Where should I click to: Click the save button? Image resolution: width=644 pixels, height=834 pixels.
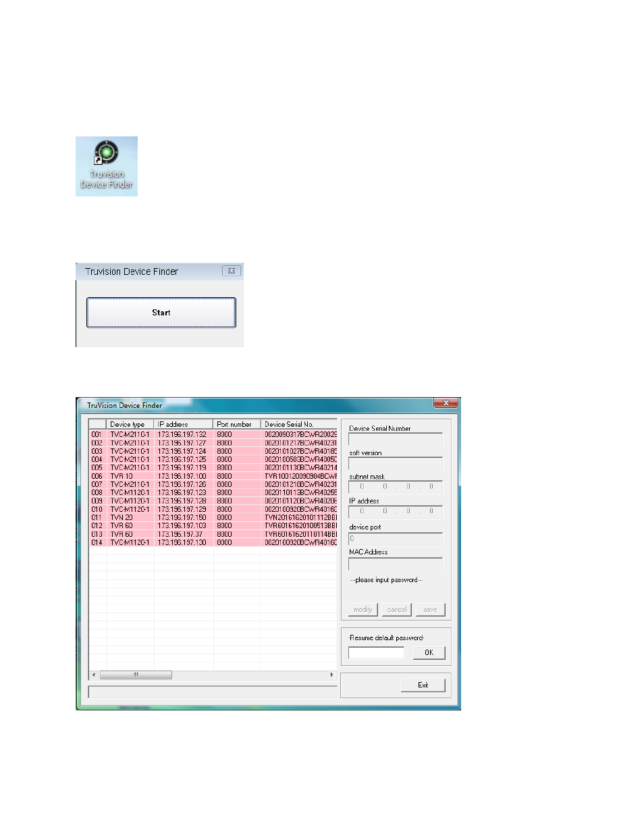[x=431, y=609]
